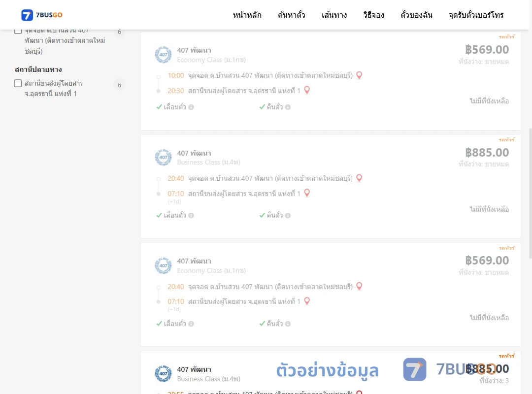
Task: Click the page vertical scrollbar
Action: tap(530, 194)
